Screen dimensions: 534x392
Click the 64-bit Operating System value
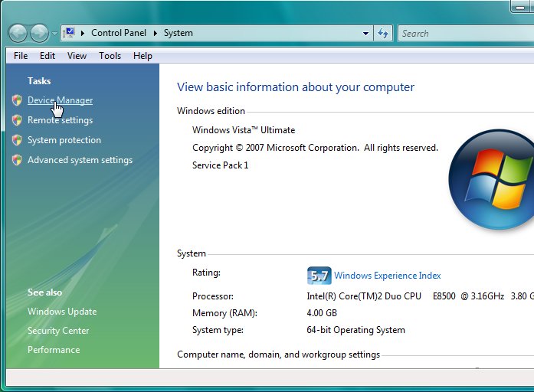tap(356, 330)
